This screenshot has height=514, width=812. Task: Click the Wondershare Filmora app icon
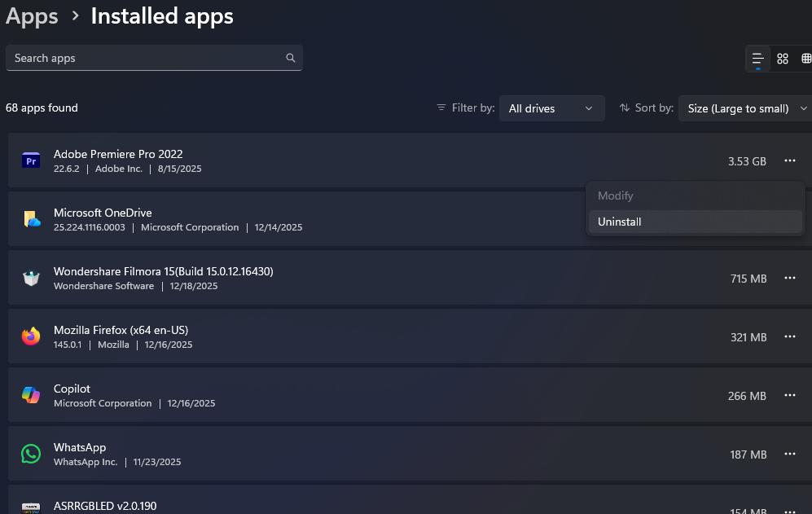[31, 278]
